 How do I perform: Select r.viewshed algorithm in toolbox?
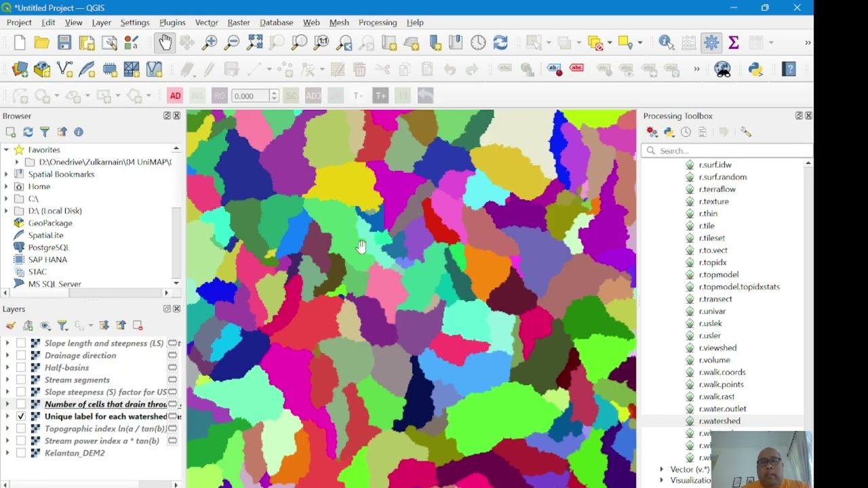pos(717,348)
